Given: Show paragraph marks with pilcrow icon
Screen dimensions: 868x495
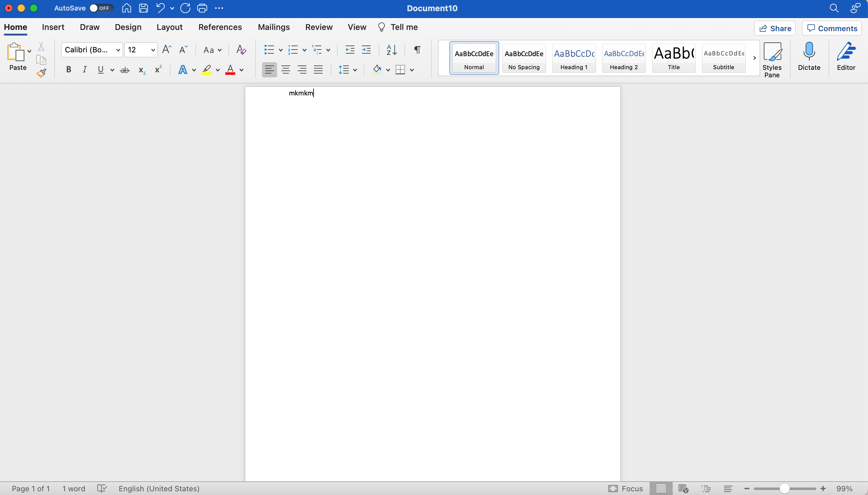Looking at the screenshot, I should 417,50.
